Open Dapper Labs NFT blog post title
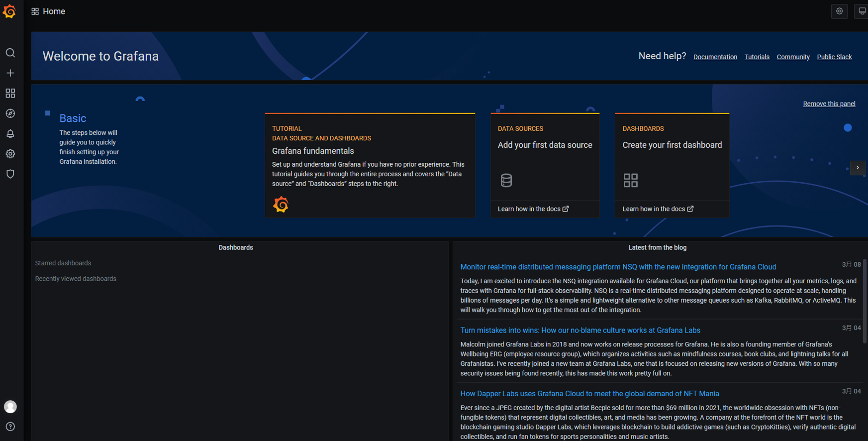The image size is (868, 441). point(589,394)
